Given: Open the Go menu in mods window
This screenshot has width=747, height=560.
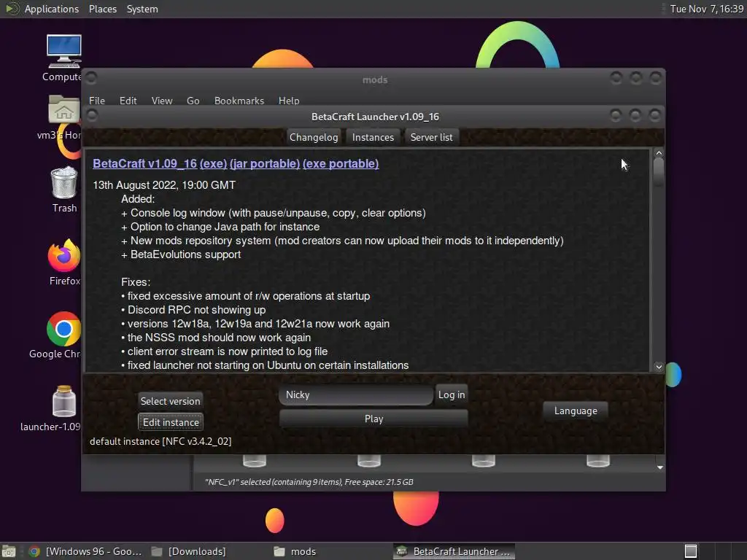Looking at the screenshot, I should click(193, 101).
